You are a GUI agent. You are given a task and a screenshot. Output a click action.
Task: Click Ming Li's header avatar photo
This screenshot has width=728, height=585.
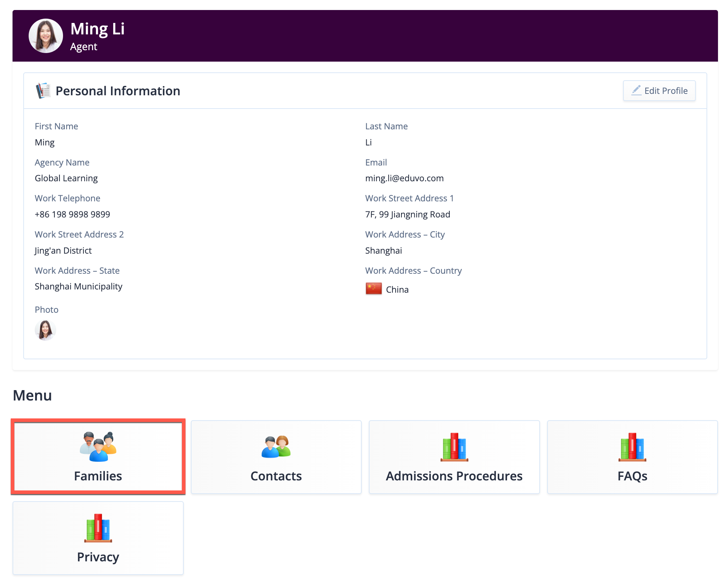pyautogui.click(x=46, y=36)
